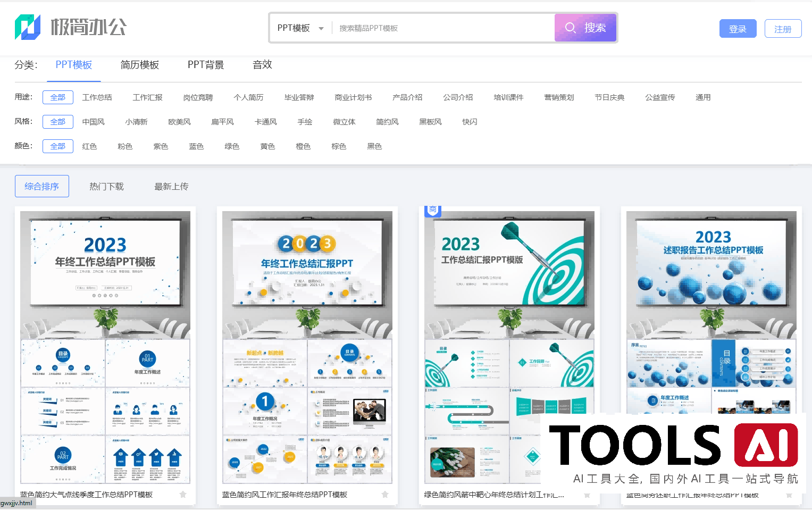Star the 蓝色简约风工作汇报 template
The image size is (812, 510).
[385, 495]
